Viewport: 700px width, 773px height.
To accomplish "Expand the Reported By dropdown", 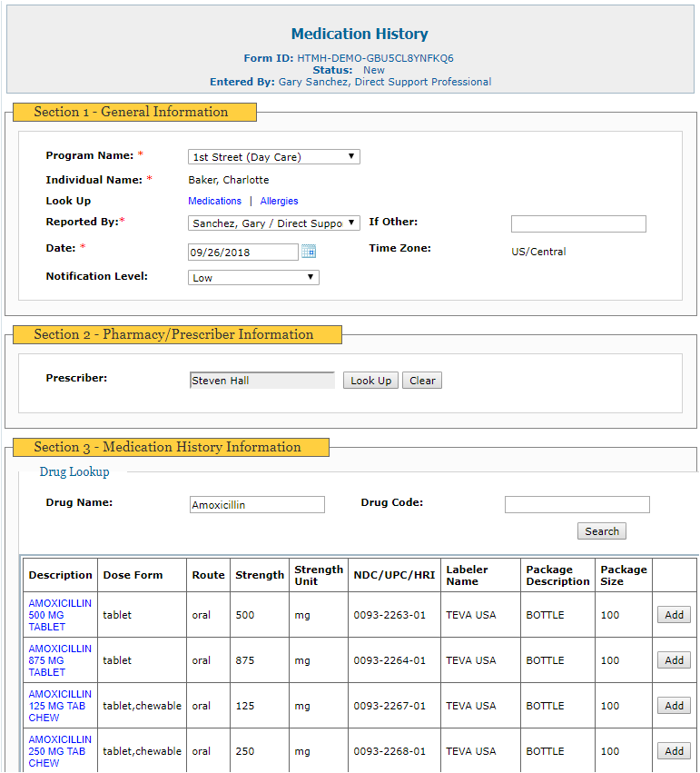I will (x=273, y=223).
